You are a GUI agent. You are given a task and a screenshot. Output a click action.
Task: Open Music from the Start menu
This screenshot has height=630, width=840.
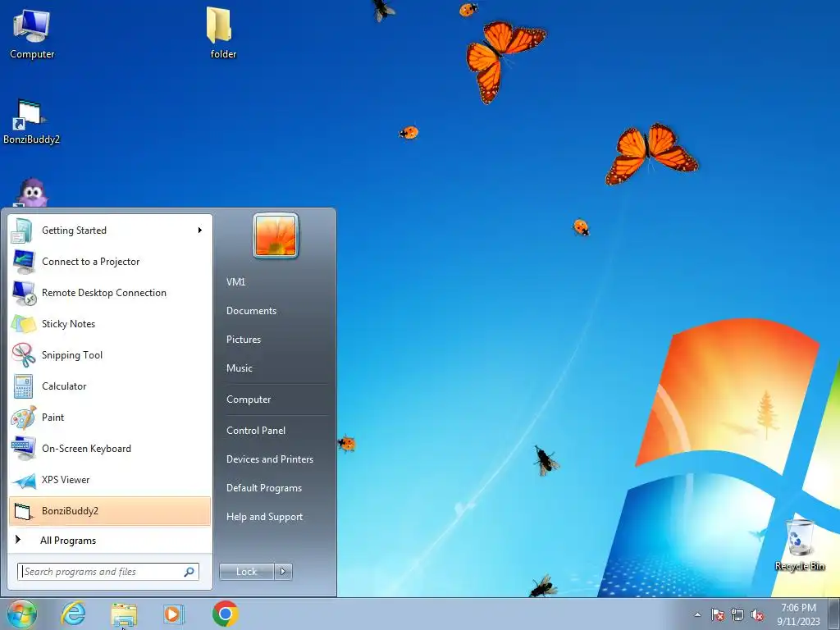point(239,368)
